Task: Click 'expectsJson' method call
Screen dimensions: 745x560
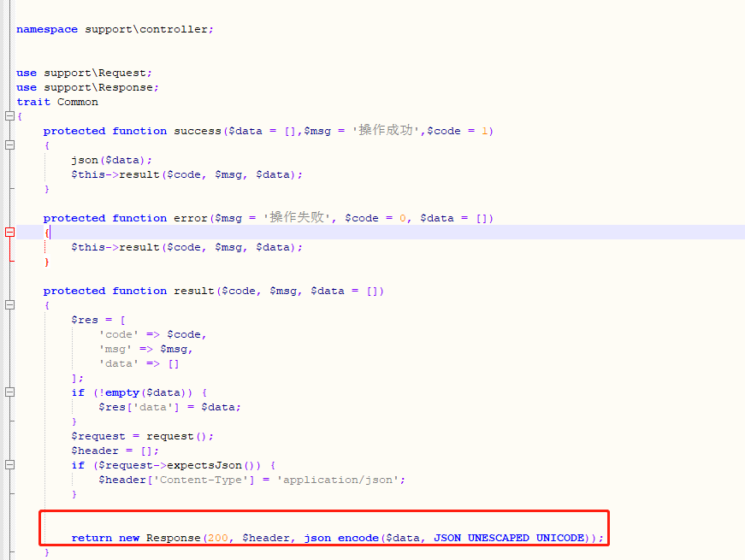Action: [204, 465]
